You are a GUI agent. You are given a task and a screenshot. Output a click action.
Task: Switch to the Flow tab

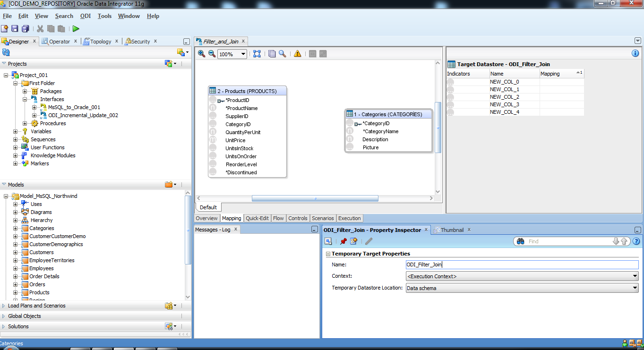pos(278,218)
